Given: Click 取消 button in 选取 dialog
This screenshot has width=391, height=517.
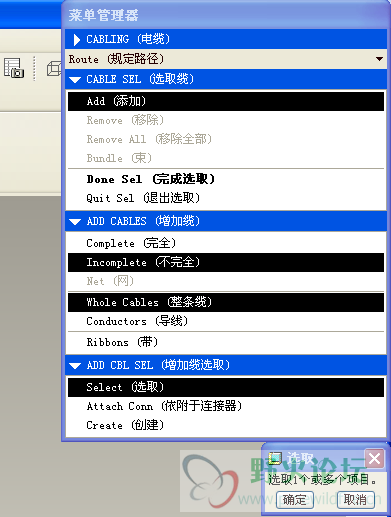Looking at the screenshot, I should (356, 500).
